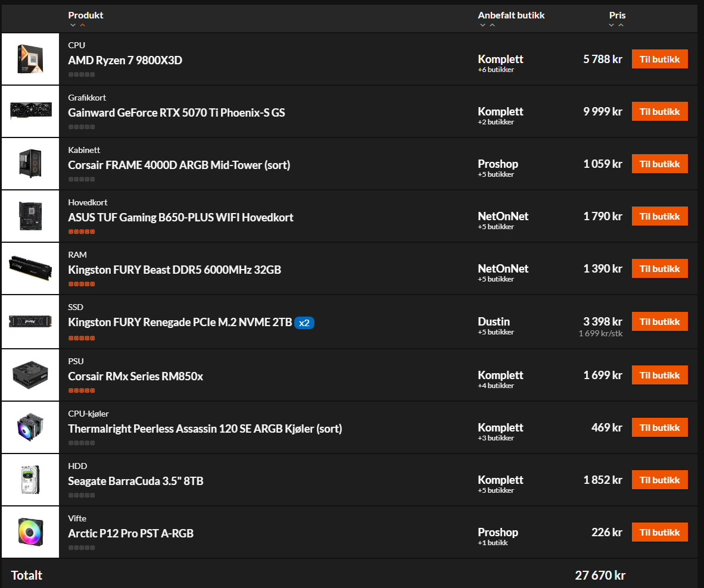Screen dimensions: 704x588
Task: Open ASUS TUF Gaming B650-PLUS WIFI link
Action: point(180,218)
